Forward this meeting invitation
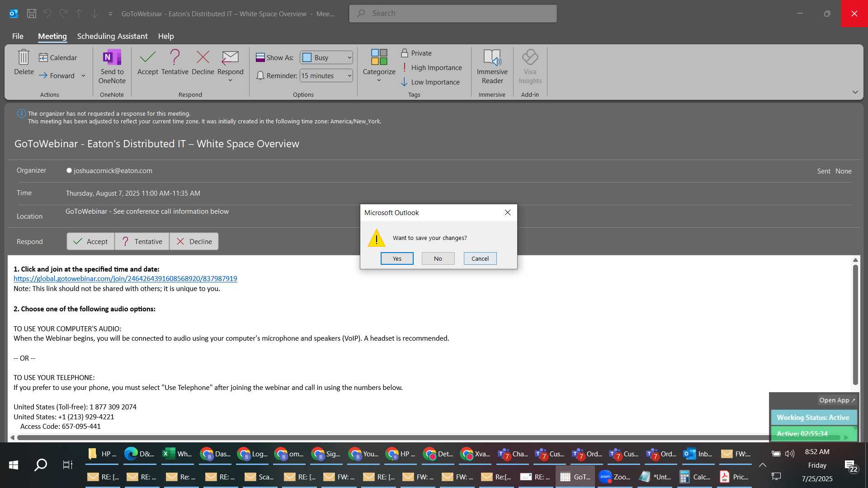 click(x=57, y=75)
